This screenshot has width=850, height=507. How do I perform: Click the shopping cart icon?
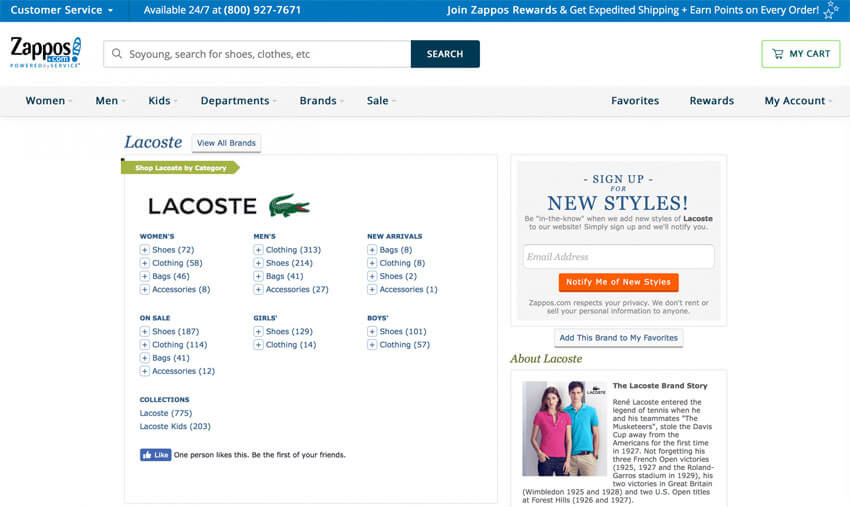pyautogui.click(x=778, y=54)
